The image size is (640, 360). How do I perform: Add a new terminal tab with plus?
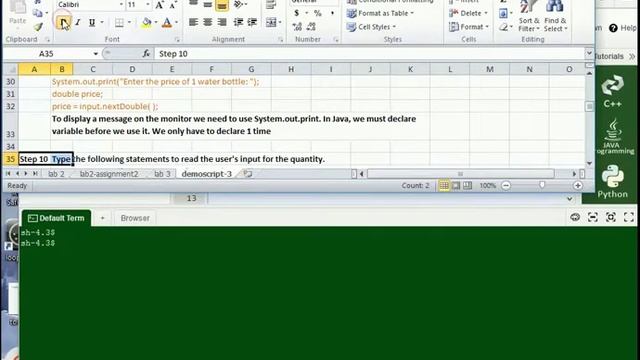102,218
